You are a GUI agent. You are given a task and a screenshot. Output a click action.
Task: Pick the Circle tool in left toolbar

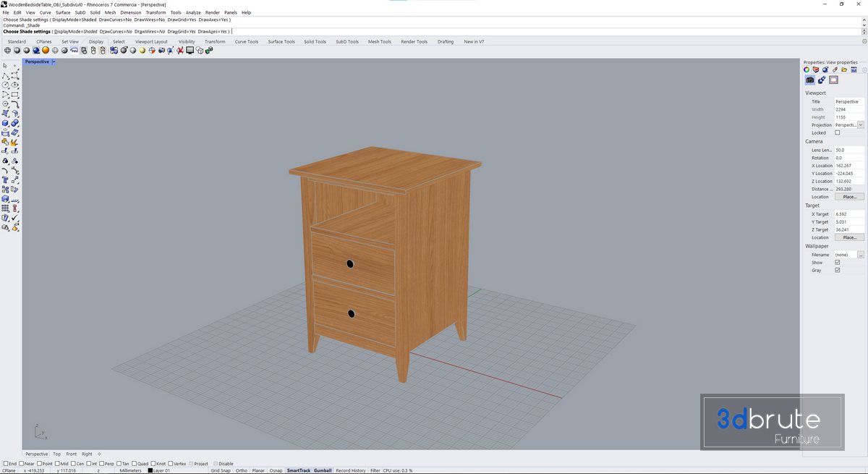[6, 85]
